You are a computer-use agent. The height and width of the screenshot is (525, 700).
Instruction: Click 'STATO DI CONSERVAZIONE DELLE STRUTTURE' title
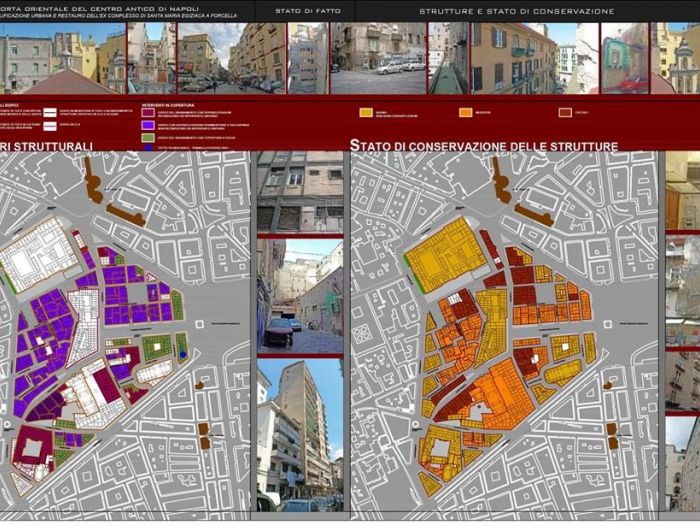pos(484,146)
